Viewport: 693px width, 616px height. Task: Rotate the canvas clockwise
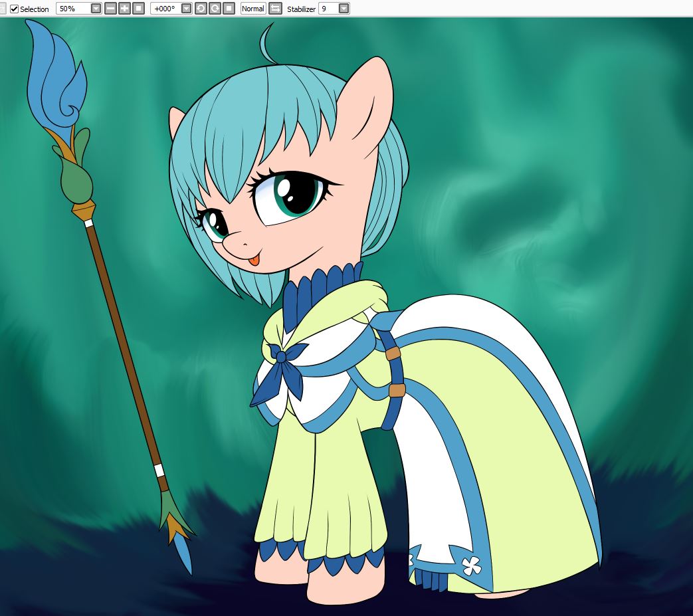tap(215, 9)
